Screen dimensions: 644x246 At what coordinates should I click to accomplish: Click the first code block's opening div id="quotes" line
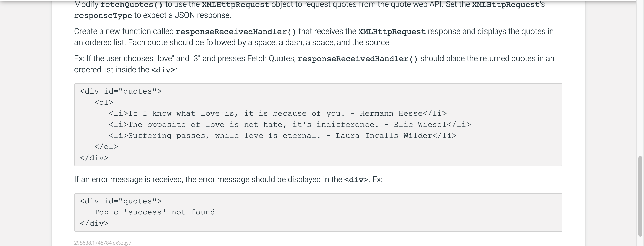coord(121,91)
